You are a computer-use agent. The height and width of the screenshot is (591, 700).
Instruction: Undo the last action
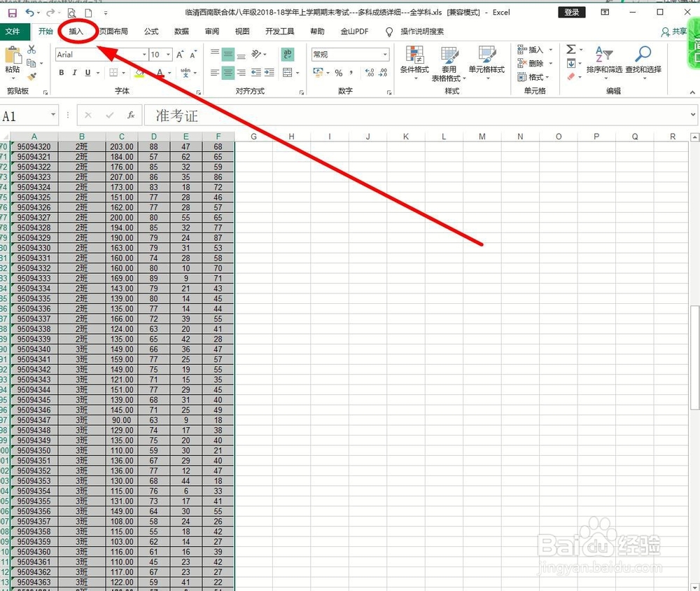pos(29,13)
